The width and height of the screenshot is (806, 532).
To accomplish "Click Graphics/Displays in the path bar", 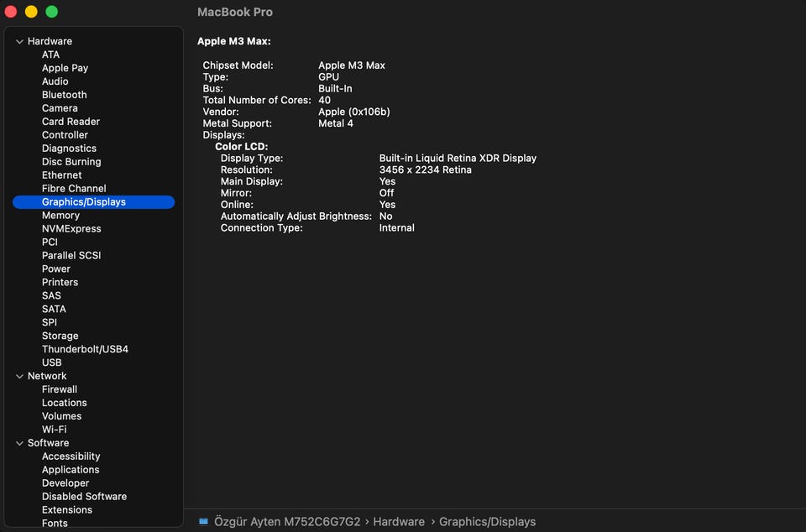I will click(487, 522).
